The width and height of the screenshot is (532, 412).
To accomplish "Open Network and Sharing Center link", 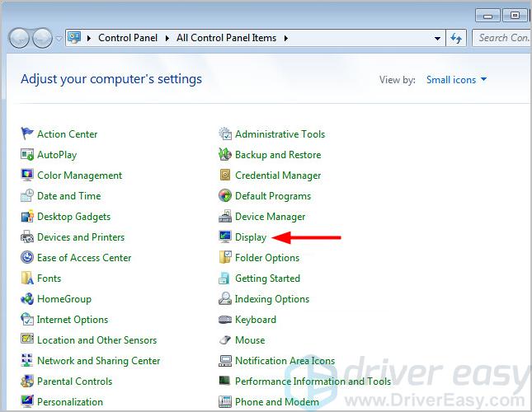I will click(x=98, y=361).
